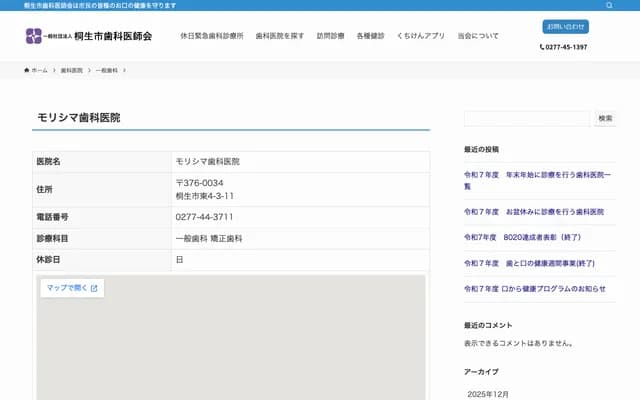The height and width of the screenshot is (400, 640).
Task: Click the search magnifier icon in top bar
Action: pos(609,5)
